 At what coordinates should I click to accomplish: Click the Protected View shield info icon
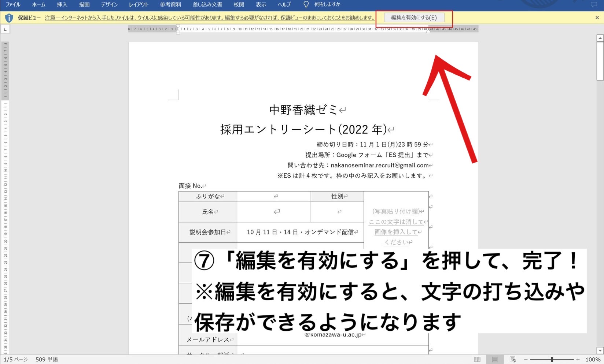tap(9, 18)
